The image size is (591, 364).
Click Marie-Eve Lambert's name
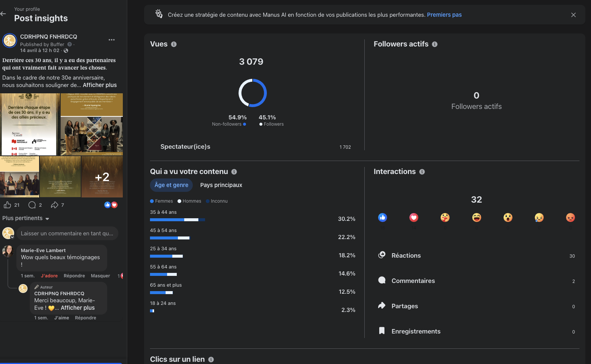43,251
